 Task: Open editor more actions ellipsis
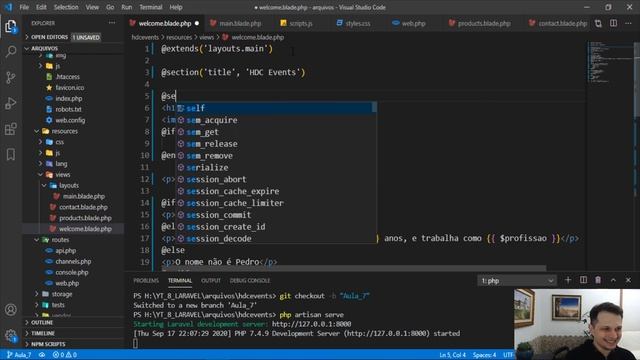pyautogui.click(x=628, y=24)
